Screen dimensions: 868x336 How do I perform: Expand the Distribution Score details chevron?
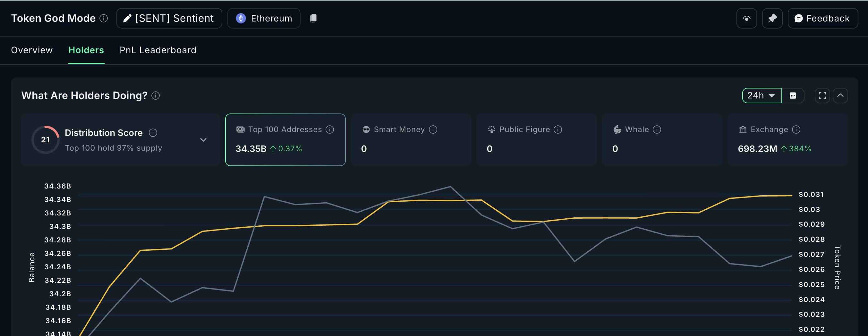(203, 140)
